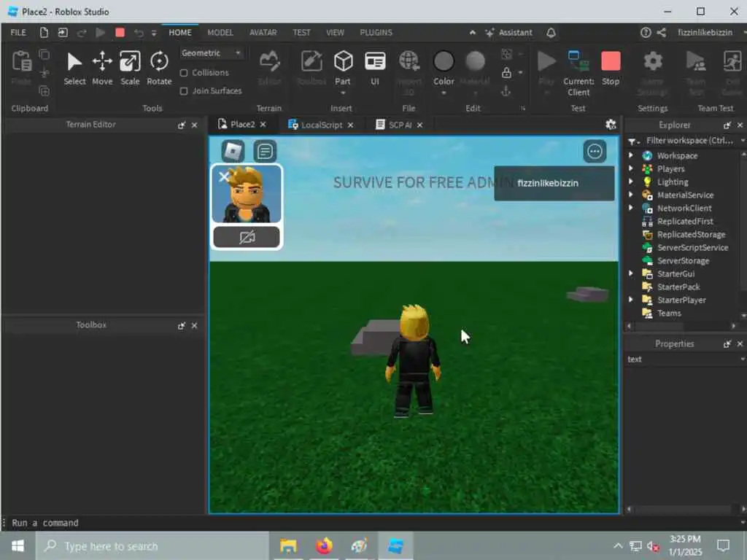Switch to the AVATAR ribbon tab
The width and height of the screenshot is (747, 560).
point(263,32)
